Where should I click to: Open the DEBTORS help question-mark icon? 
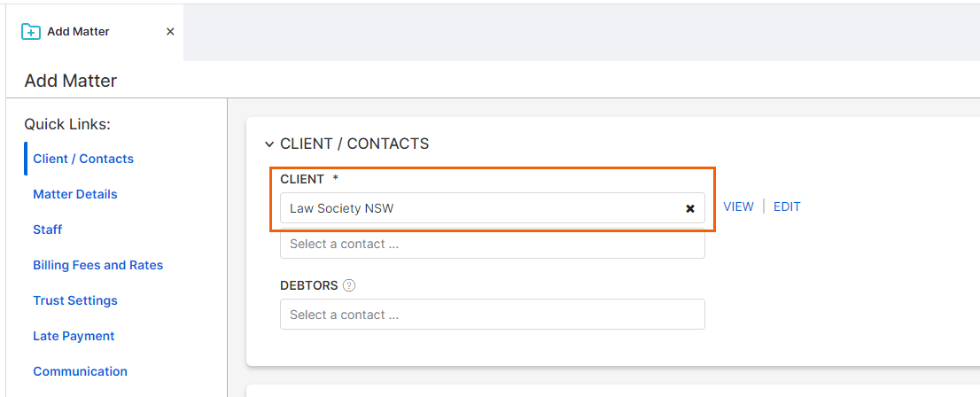349,285
